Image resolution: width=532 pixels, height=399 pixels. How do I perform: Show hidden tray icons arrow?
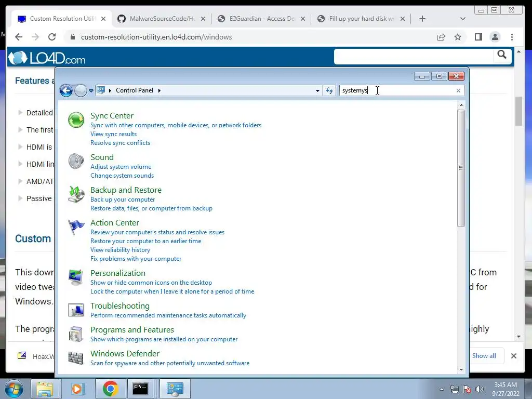(442, 389)
